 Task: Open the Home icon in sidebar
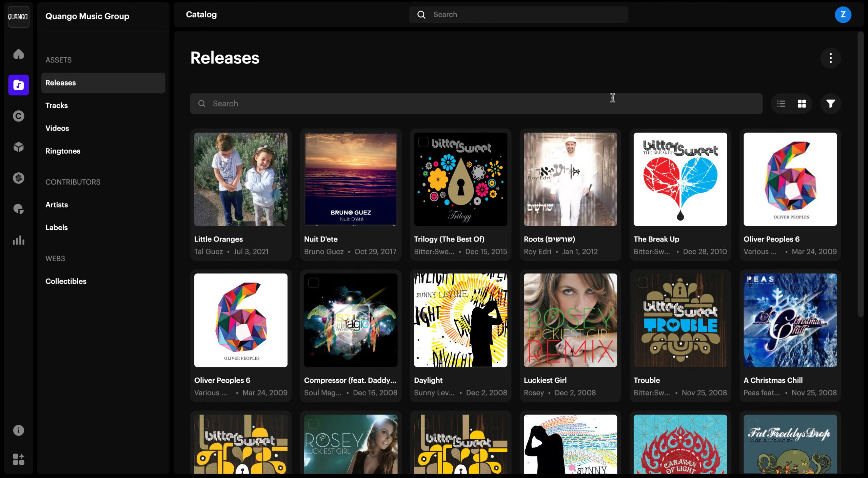pyautogui.click(x=18, y=54)
